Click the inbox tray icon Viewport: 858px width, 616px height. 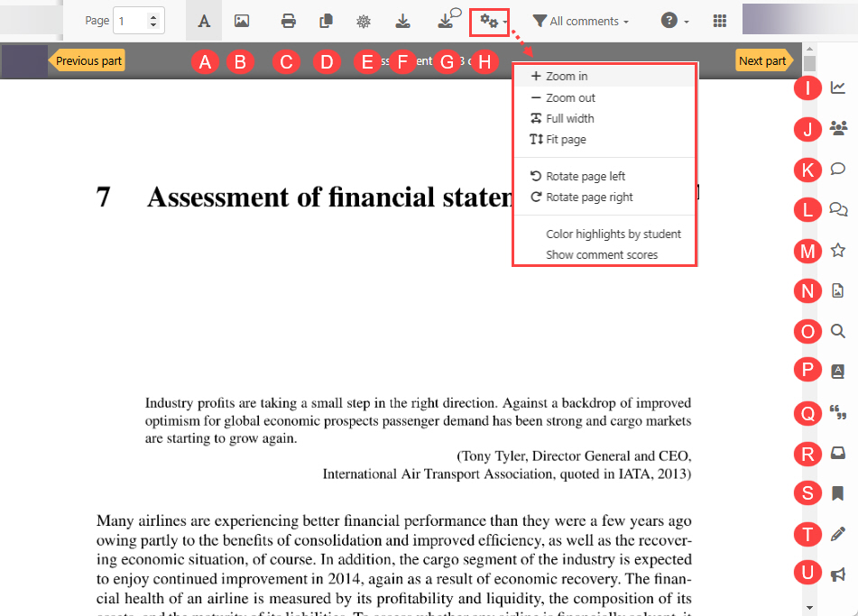click(x=838, y=453)
